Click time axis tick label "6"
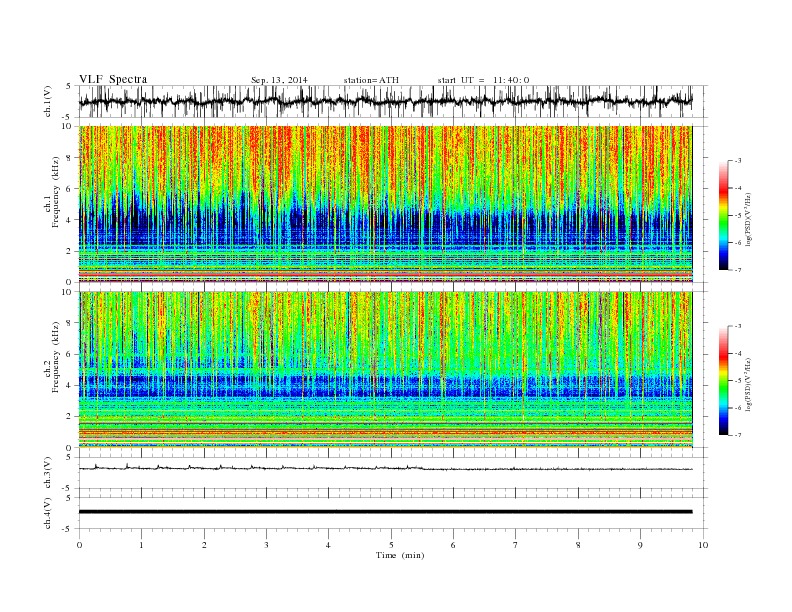Screen dimensions: 792x612 [x=454, y=545]
